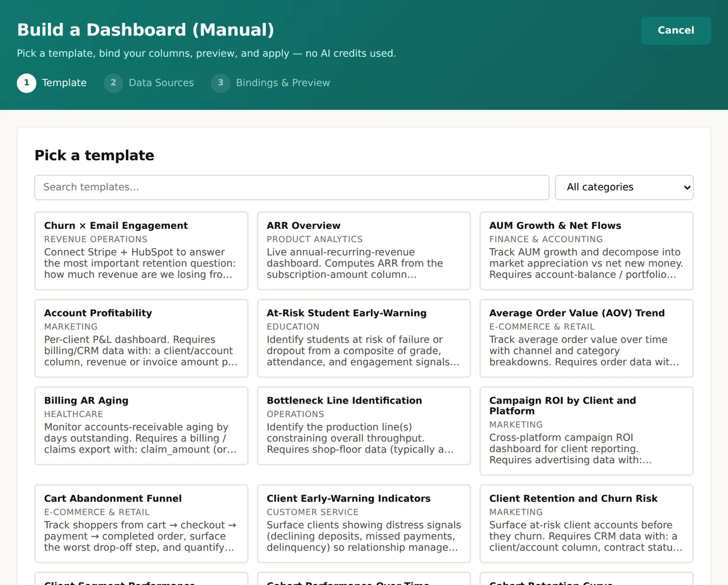Choose the Churn × Email Engagement template
Image resolution: width=728 pixels, height=585 pixels.
[x=141, y=251]
